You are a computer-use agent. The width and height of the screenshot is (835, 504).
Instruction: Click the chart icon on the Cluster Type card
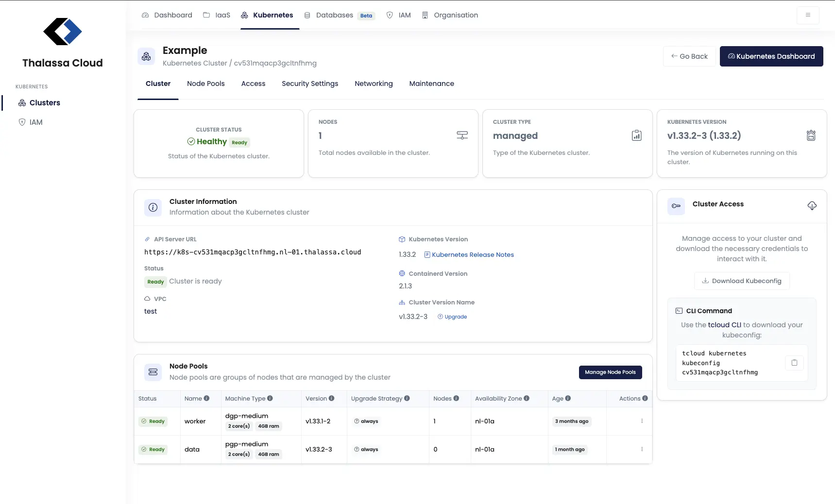(636, 135)
